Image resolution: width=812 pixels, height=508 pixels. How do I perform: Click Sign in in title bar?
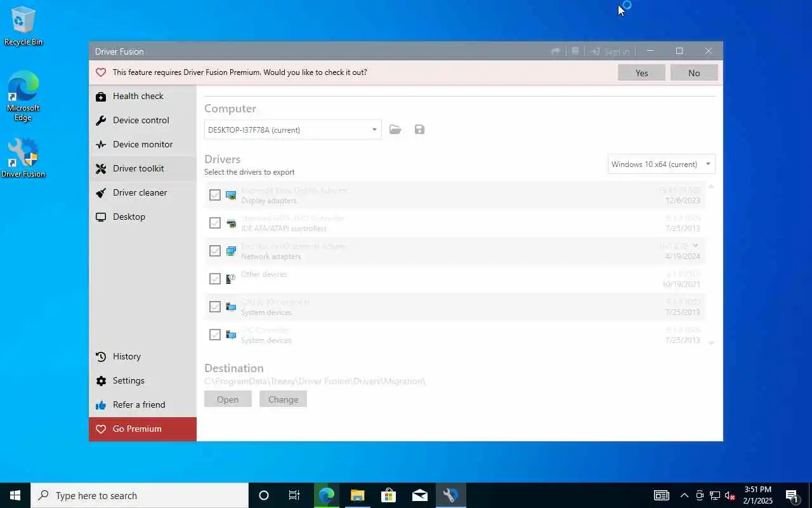[x=610, y=51]
